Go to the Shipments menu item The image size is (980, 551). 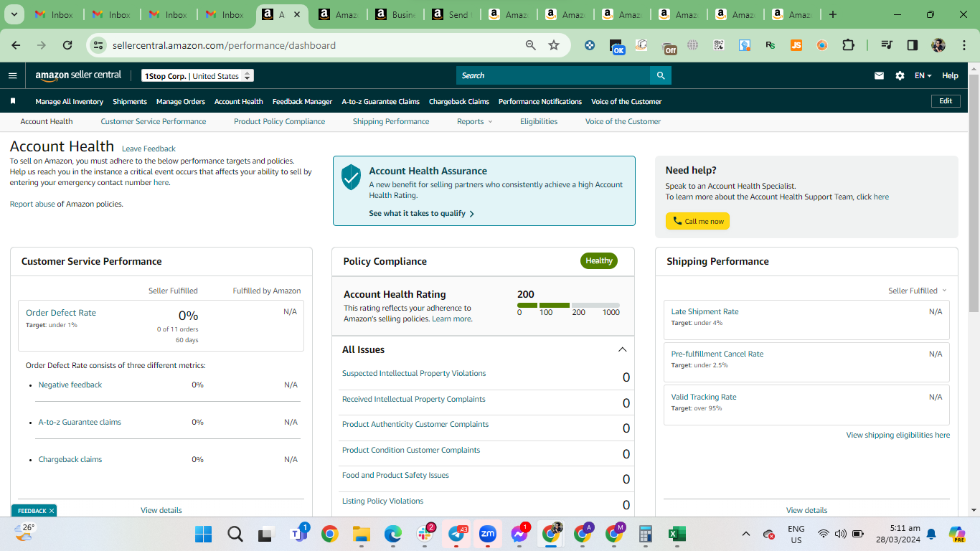[x=130, y=101]
